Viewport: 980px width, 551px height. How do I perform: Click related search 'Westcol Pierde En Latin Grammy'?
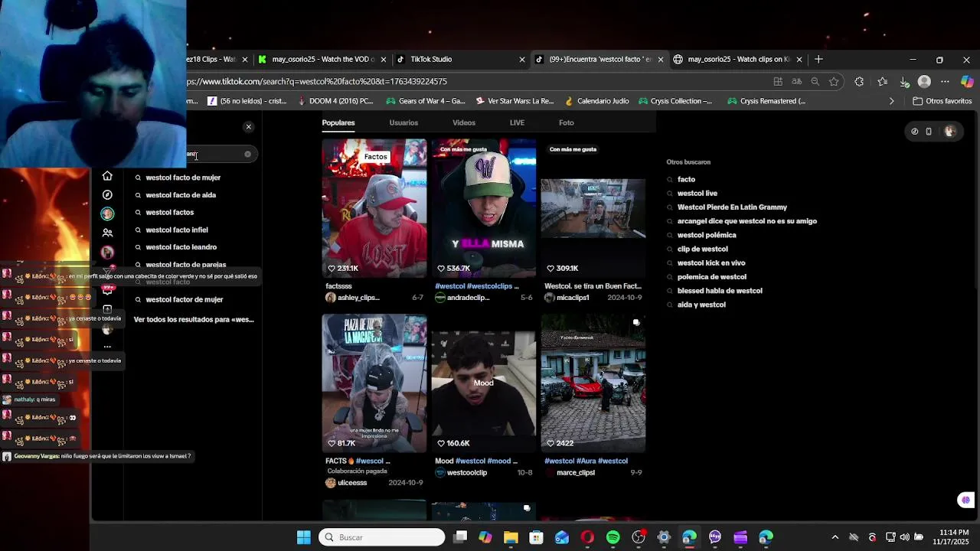732,207
